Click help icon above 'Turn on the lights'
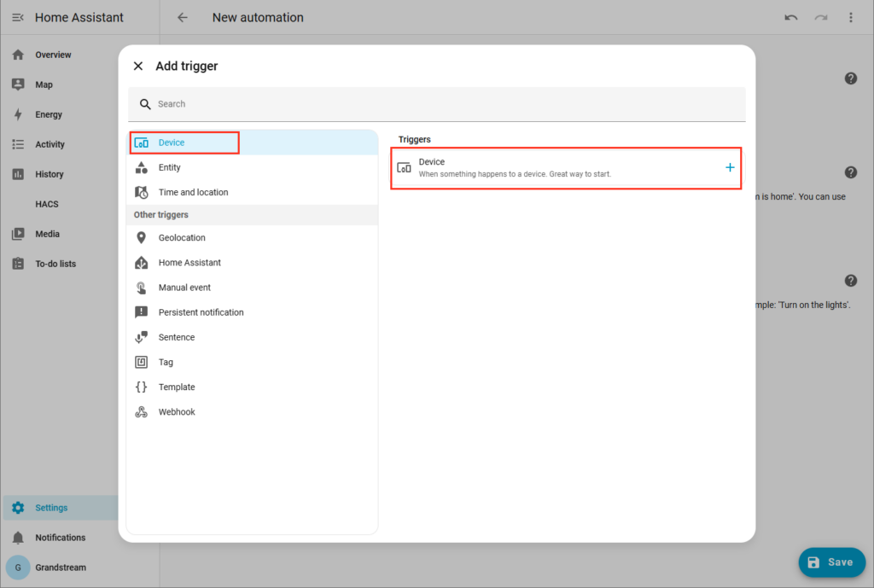This screenshot has height=588, width=874. pyautogui.click(x=851, y=280)
